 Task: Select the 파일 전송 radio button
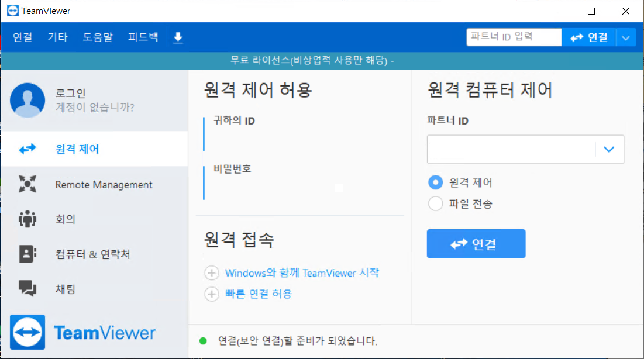click(x=435, y=203)
